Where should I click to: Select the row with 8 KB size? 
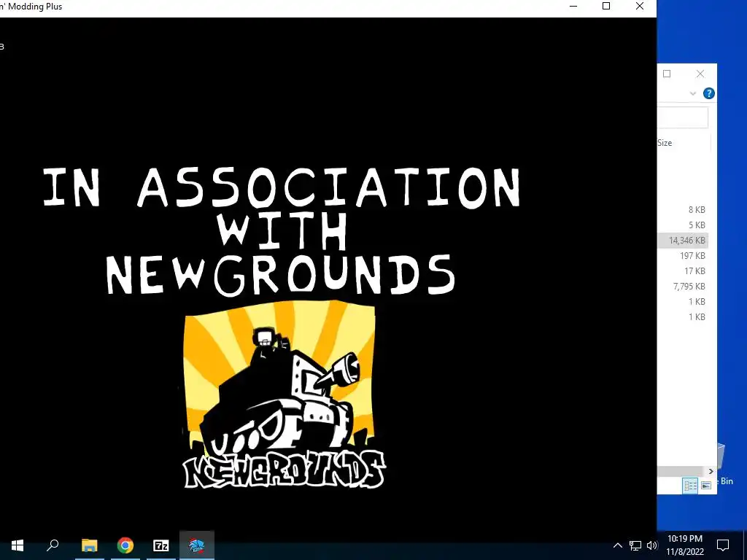click(683, 209)
